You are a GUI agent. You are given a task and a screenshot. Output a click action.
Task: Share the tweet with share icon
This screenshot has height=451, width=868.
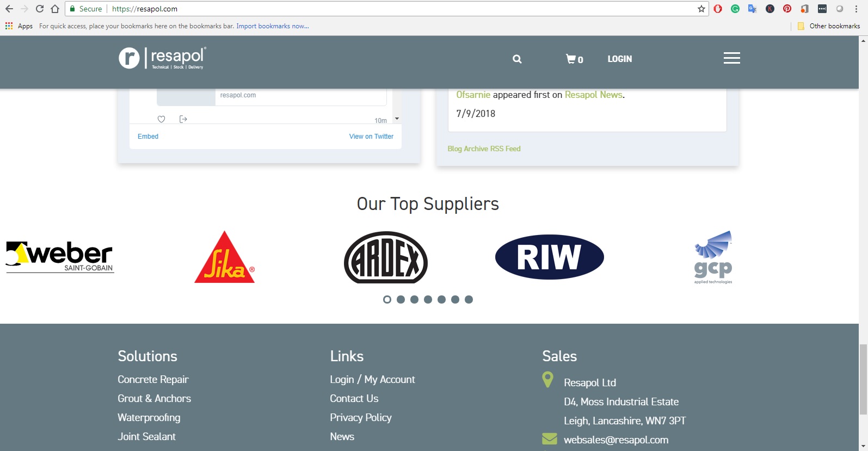point(183,119)
